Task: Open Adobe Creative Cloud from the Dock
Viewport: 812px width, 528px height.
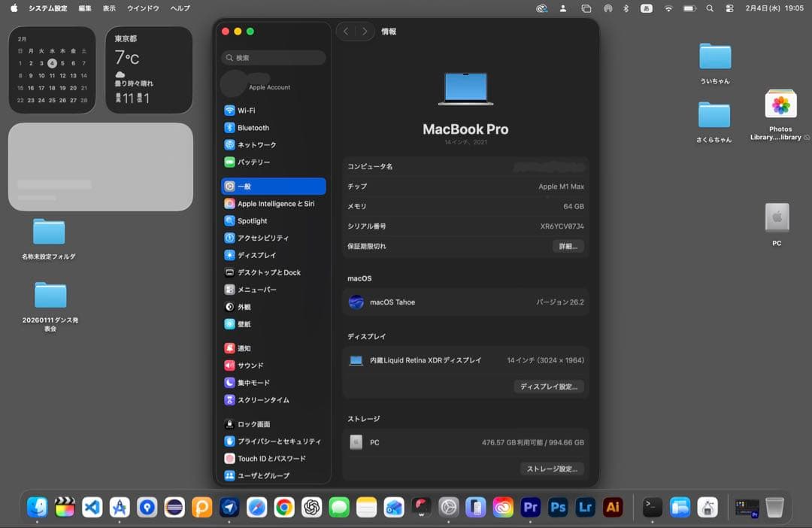Action: pyautogui.click(x=501, y=508)
